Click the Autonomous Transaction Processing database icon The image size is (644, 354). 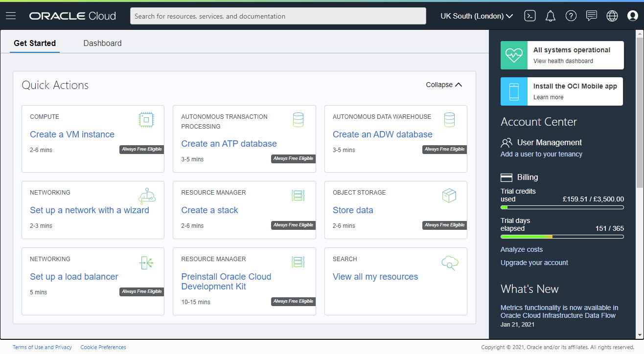(x=298, y=120)
